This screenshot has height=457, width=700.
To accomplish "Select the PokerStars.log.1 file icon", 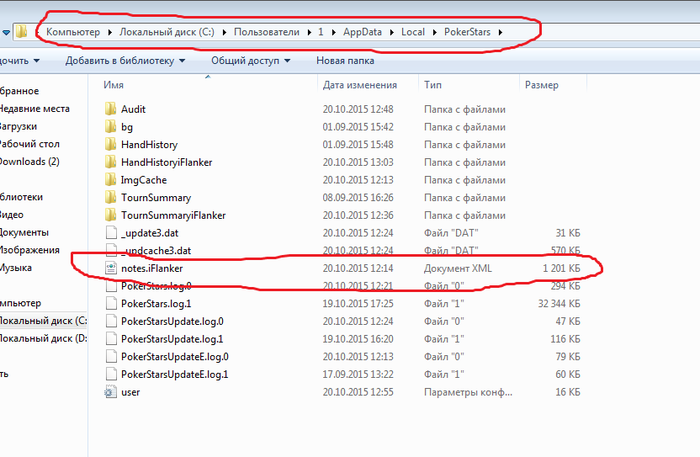I will (111, 303).
